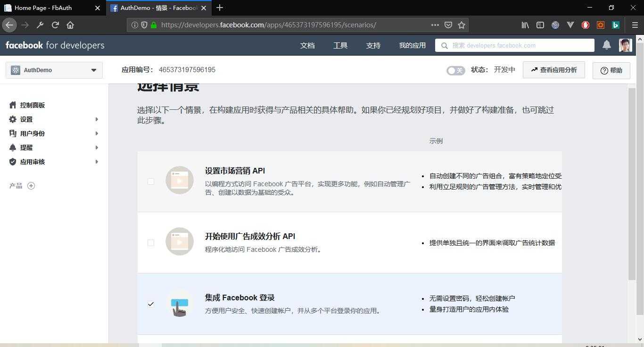Uncheck the 集成 Facebook 登录 checkbox

pos(151,304)
